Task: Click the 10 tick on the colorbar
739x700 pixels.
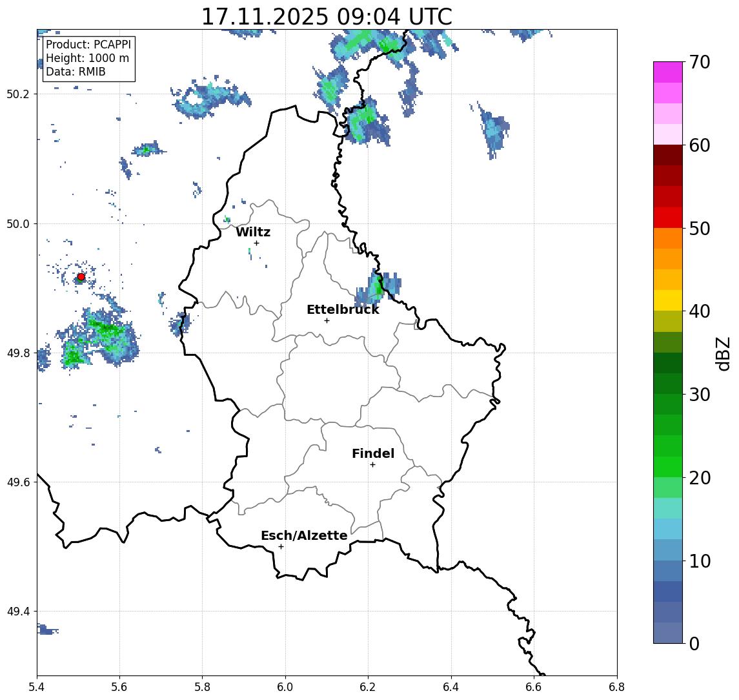Action: tap(700, 561)
